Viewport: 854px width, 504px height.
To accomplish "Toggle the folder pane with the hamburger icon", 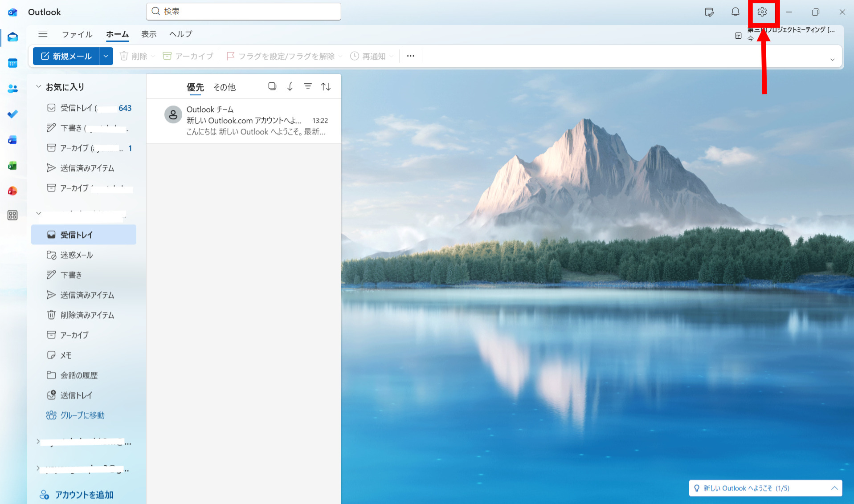I will coord(43,34).
